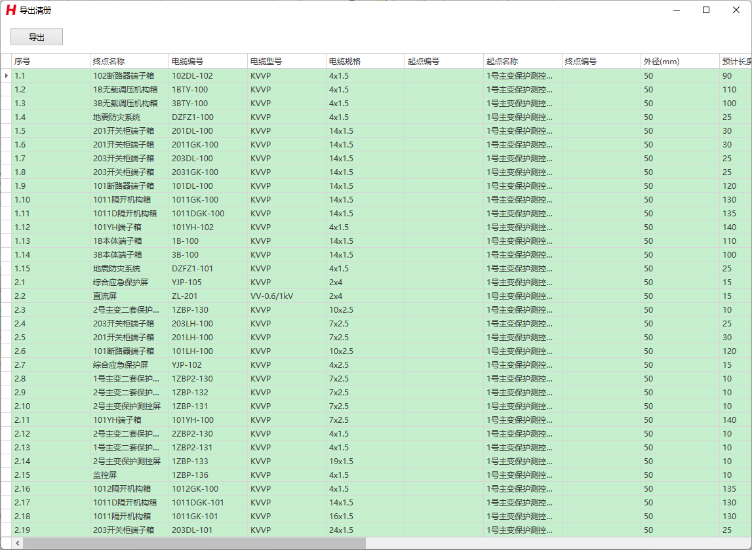This screenshot has width=752, height=550.
Task: Click the 电缆型号 column header
Action: coord(286,61)
